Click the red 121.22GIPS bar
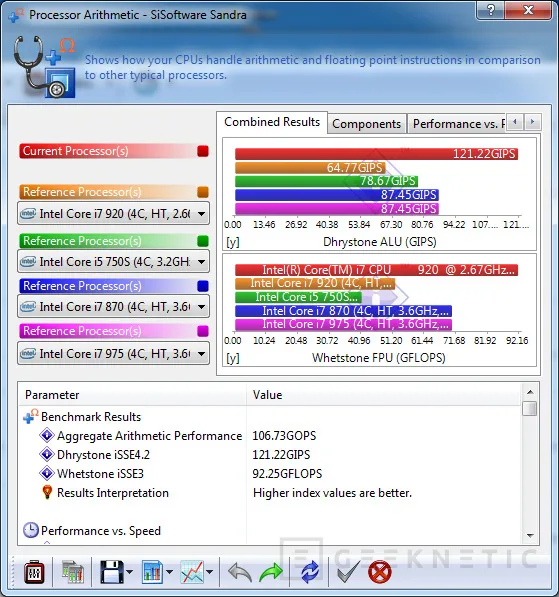 376,154
